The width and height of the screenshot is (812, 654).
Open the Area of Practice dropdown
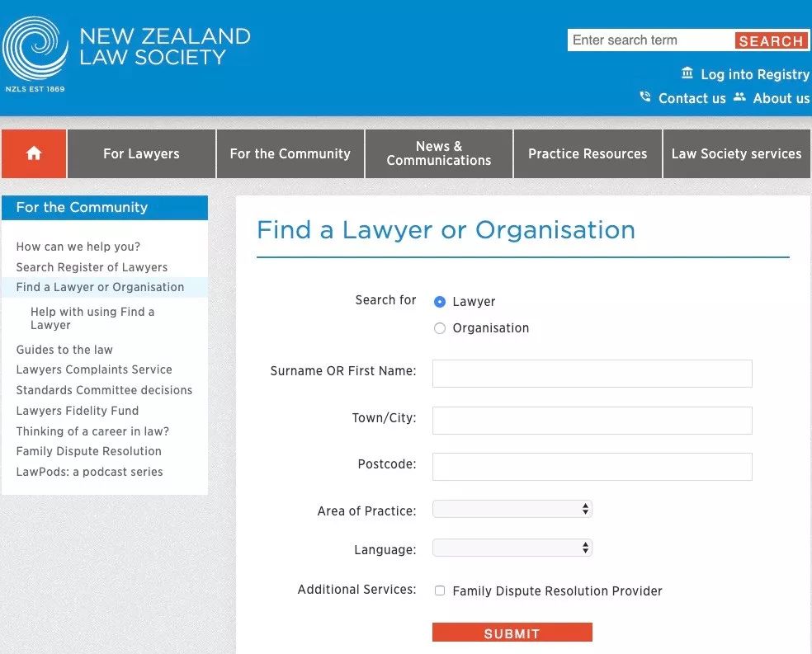tap(512, 509)
